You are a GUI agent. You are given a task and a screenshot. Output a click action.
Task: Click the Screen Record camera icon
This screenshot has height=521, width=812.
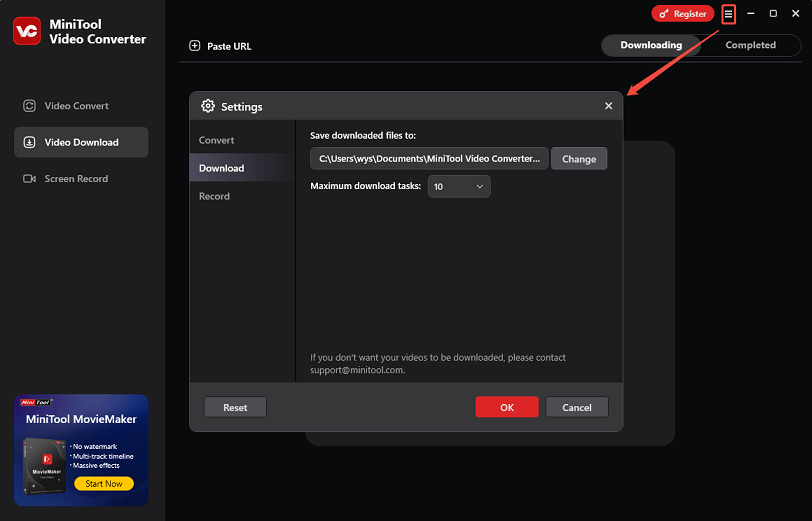click(x=30, y=179)
